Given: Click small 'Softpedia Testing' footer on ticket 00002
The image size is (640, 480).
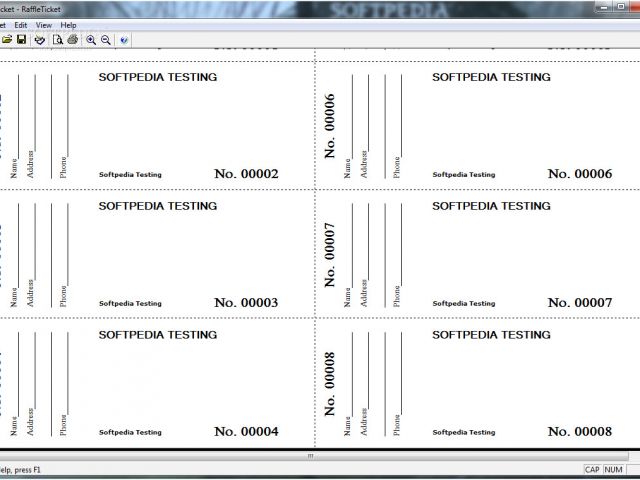Looking at the screenshot, I should 130,175.
